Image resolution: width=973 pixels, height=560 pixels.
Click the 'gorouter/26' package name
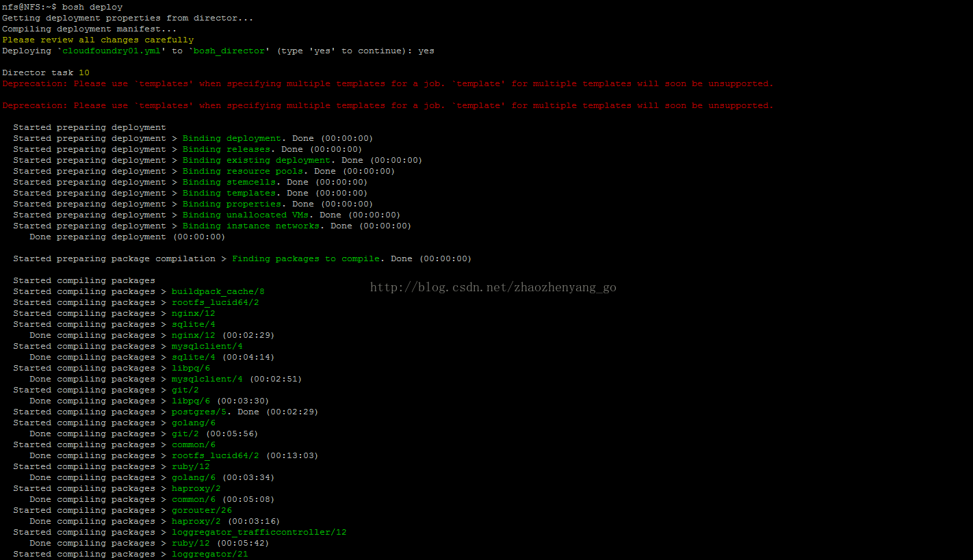point(202,510)
